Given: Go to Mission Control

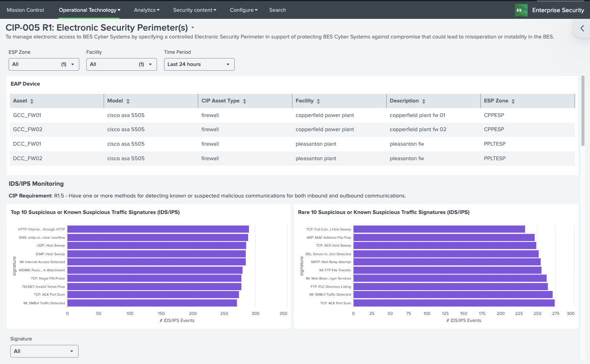Looking at the screenshot, I should [x=25, y=10].
